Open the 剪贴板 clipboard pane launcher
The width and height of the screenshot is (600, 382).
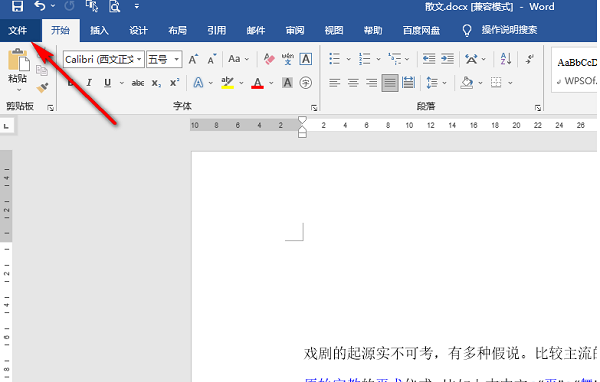(x=51, y=108)
